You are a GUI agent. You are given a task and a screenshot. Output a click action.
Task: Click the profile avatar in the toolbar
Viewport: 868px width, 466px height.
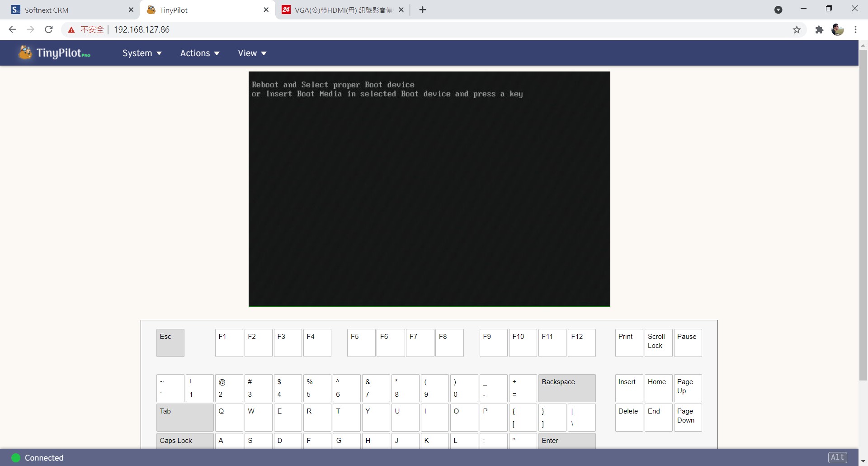tap(838, 29)
